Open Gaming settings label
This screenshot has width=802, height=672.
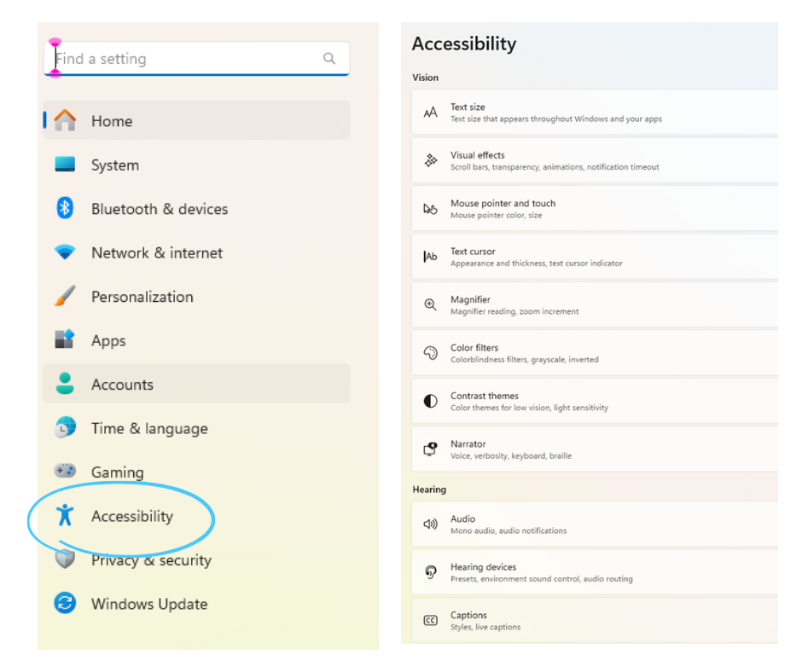point(118,472)
